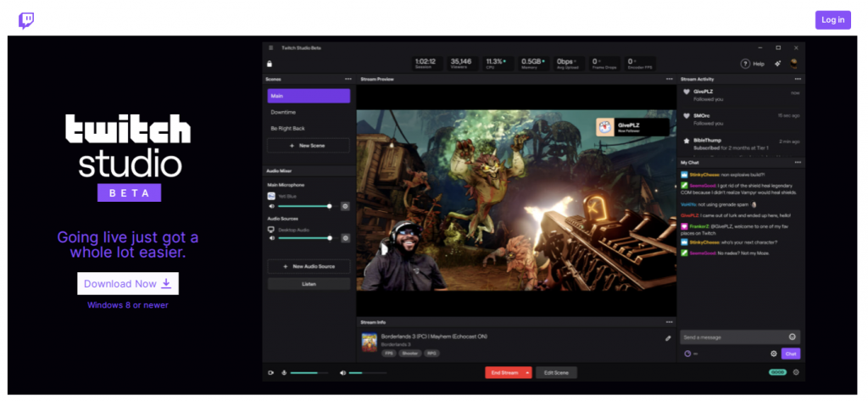This screenshot has width=868, height=401.
Task: Click the camera icon in the bottom bar
Action: pos(271,373)
